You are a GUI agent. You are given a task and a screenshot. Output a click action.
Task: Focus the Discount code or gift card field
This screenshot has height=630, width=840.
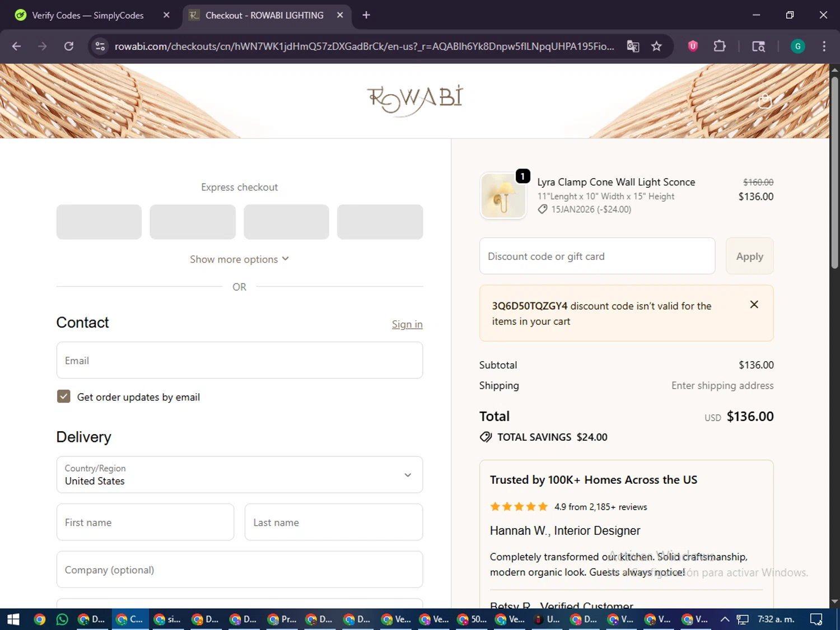click(x=597, y=256)
